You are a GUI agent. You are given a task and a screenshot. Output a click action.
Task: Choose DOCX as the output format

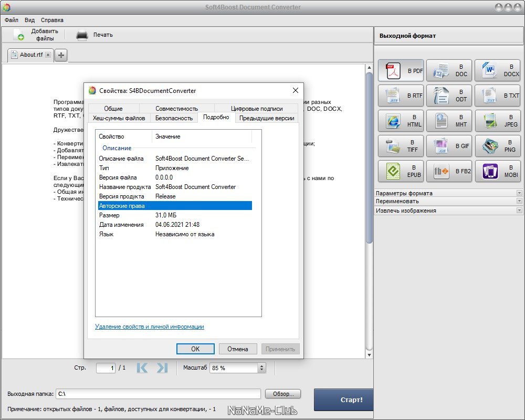coord(497,70)
